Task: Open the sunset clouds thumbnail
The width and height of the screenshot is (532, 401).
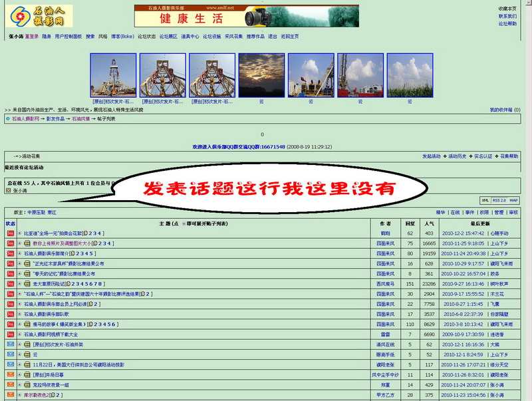Action: click(261, 75)
